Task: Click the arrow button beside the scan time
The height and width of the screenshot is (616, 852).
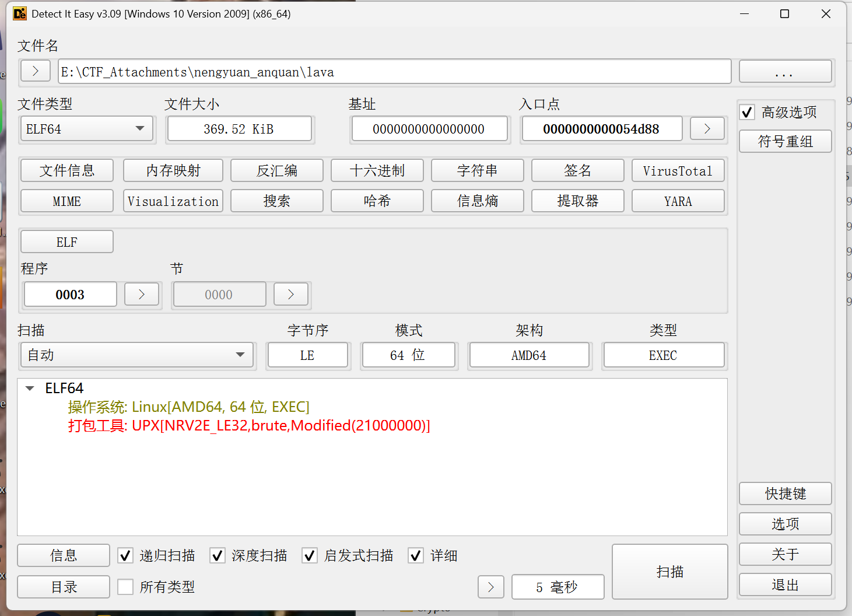Action: (x=490, y=587)
